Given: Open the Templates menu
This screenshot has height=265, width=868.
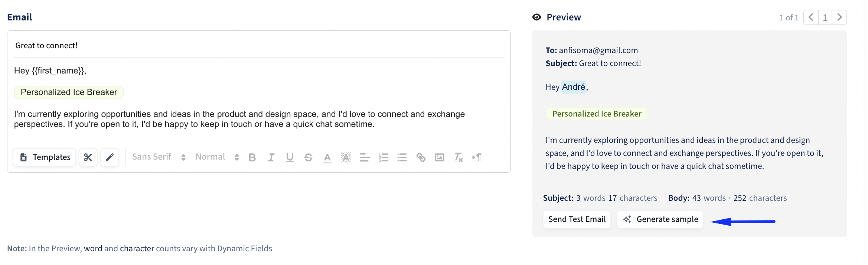Looking at the screenshot, I should 45,157.
